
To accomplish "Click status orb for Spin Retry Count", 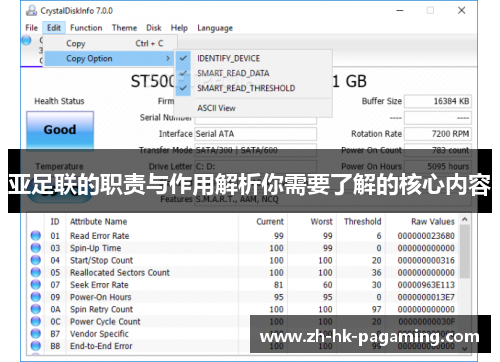I will pos(36,309).
